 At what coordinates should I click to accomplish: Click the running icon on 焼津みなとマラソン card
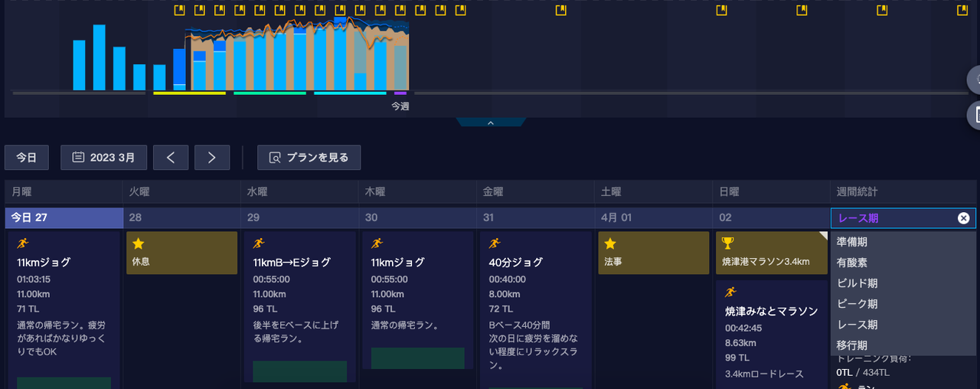pos(730,292)
